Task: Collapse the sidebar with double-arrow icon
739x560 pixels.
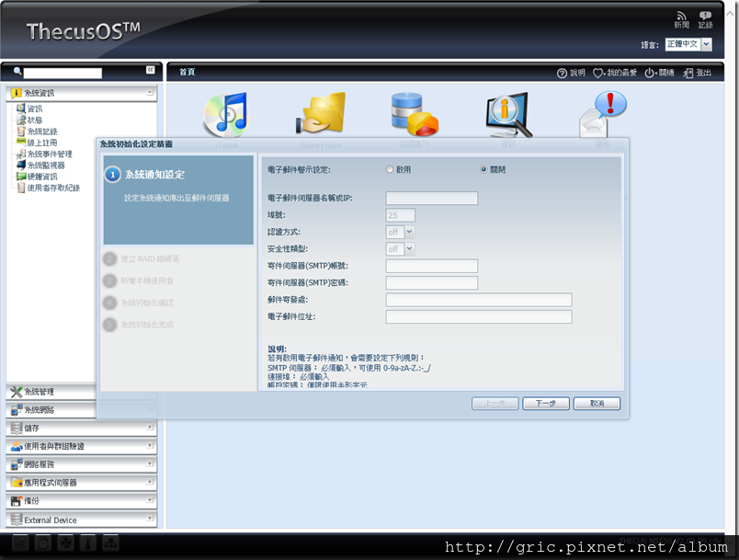Action: coord(151,70)
